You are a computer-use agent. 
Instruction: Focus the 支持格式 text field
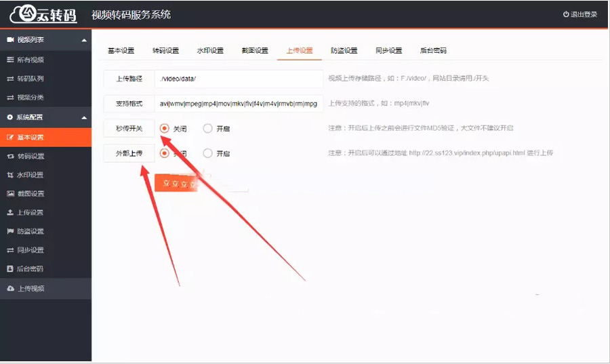(x=237, y=104)
